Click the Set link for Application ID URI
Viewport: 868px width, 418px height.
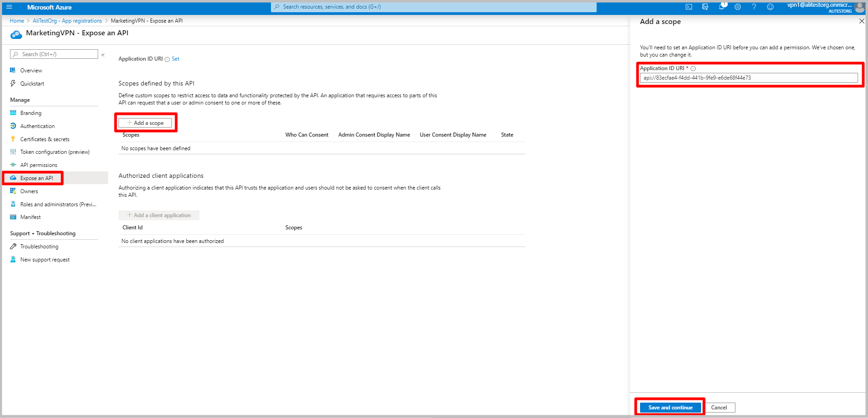pos(175,59)
